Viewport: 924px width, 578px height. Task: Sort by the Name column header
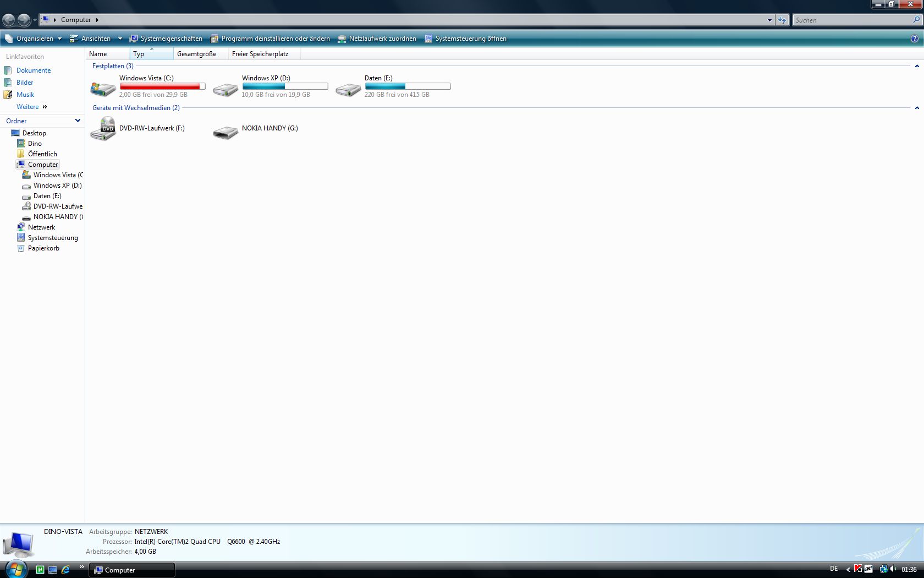(107, 54)
